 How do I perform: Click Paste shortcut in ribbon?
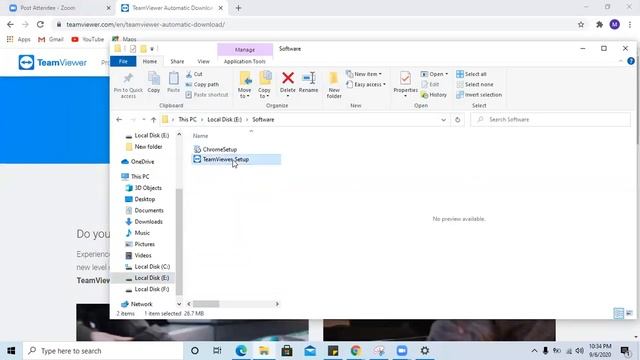(x=207, y=94)
